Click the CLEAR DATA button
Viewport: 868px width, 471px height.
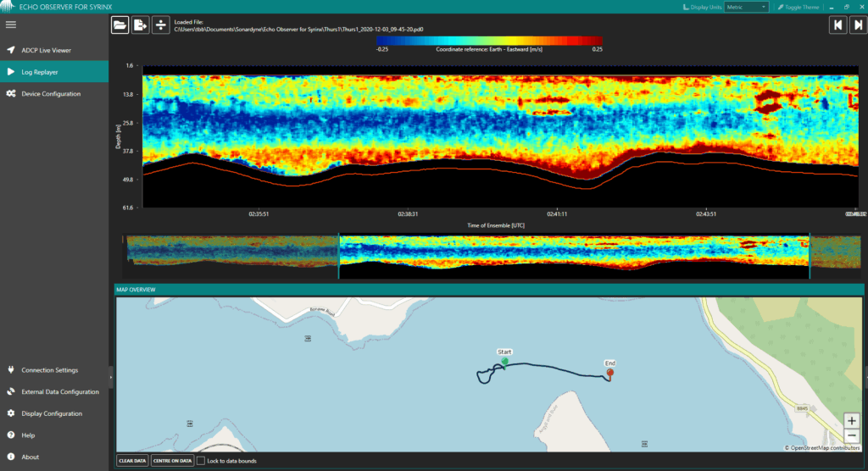(x=132, y=461)
